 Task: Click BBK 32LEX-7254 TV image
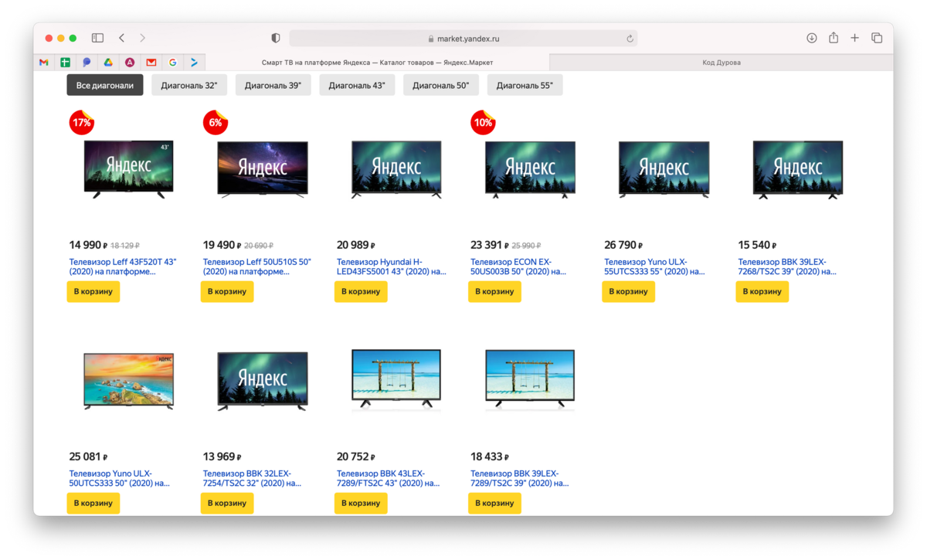point(263,380)
